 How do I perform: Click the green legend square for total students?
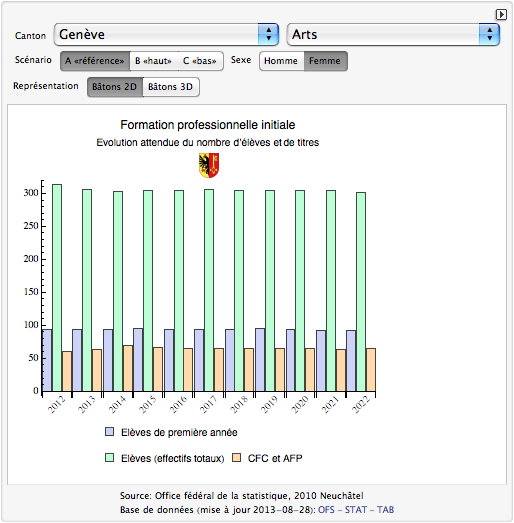[x=109, y=458]
